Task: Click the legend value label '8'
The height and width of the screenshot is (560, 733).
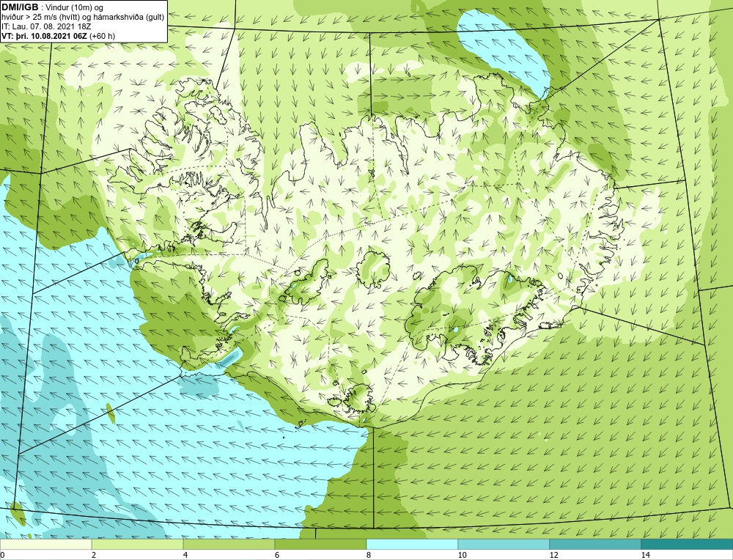Action: pyautogui.click(x=369, y=555)
